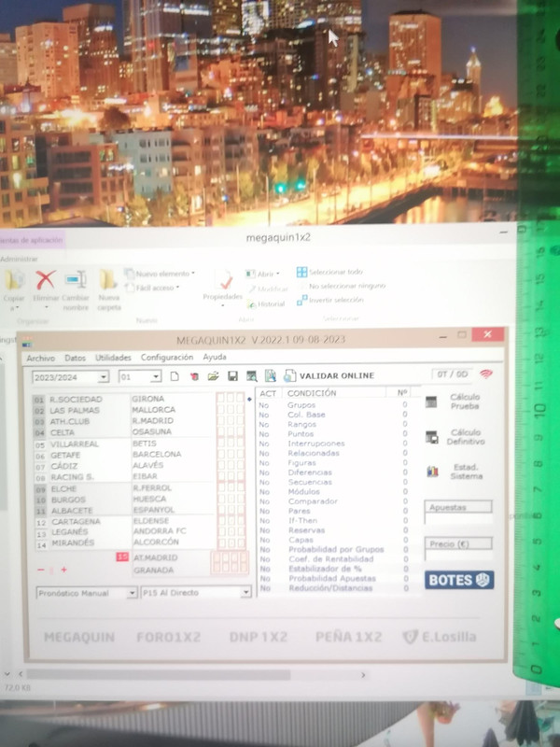Click the blue diamond marker beside the sign grid

249,400
